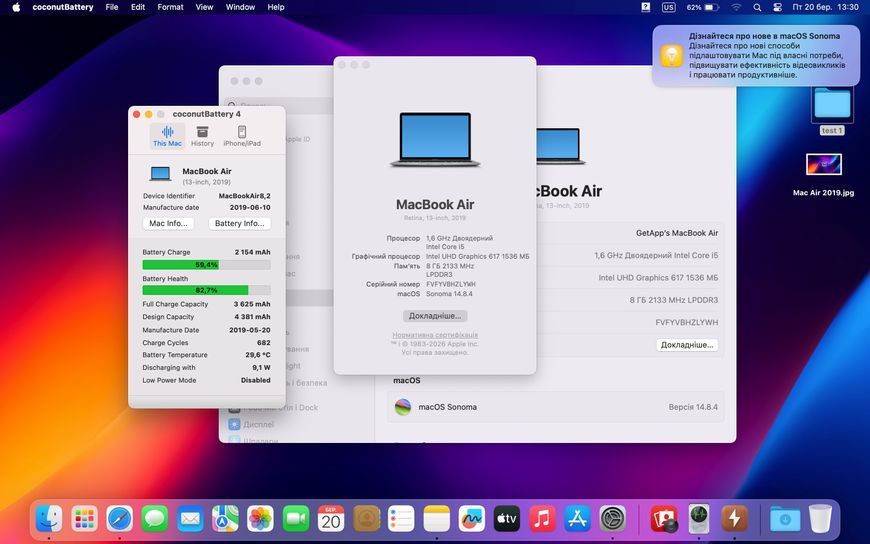Click the Battery Health 82,7% progress bar

pyautogui.click(x=206, y=290)
